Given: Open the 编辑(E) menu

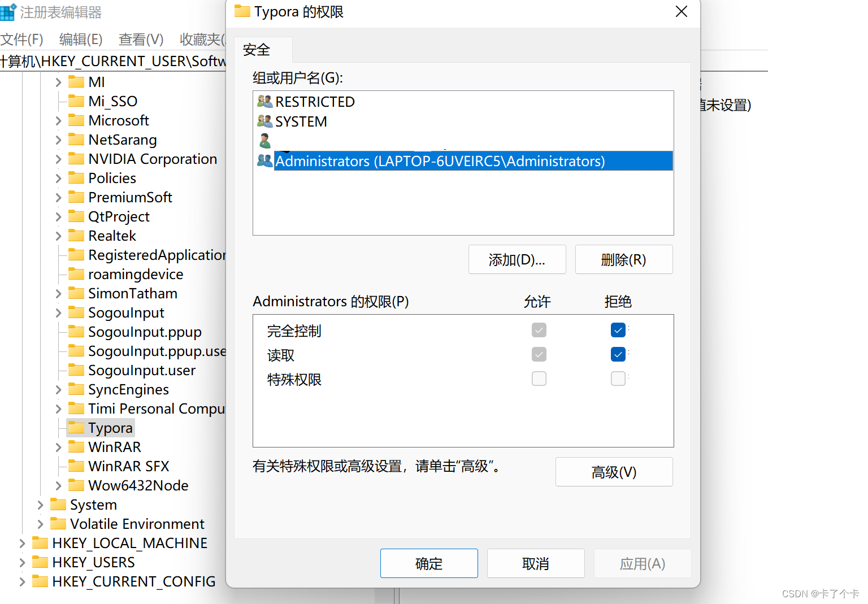Looking at the screenshot, I should [81, 39].
